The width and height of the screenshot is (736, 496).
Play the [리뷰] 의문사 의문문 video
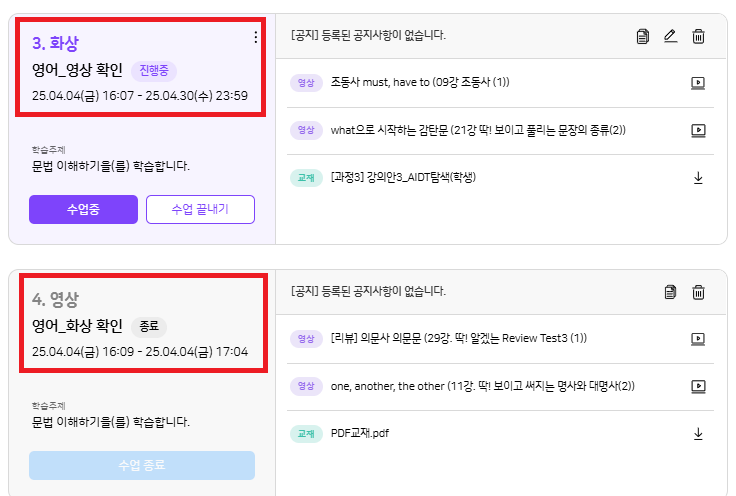(699, 339)
